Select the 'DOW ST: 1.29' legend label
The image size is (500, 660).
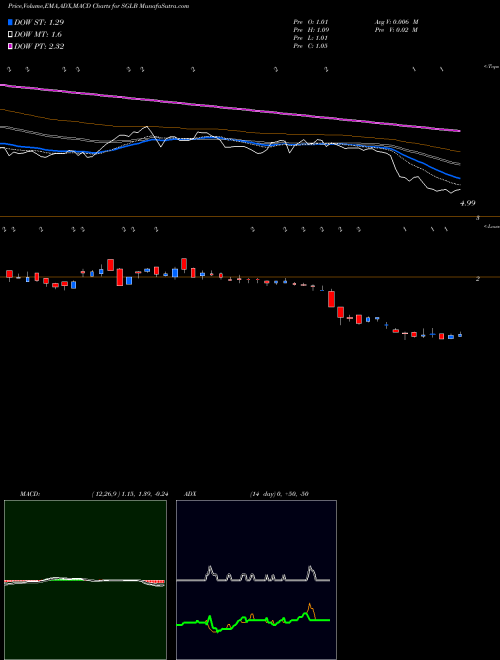click(39, 22)
